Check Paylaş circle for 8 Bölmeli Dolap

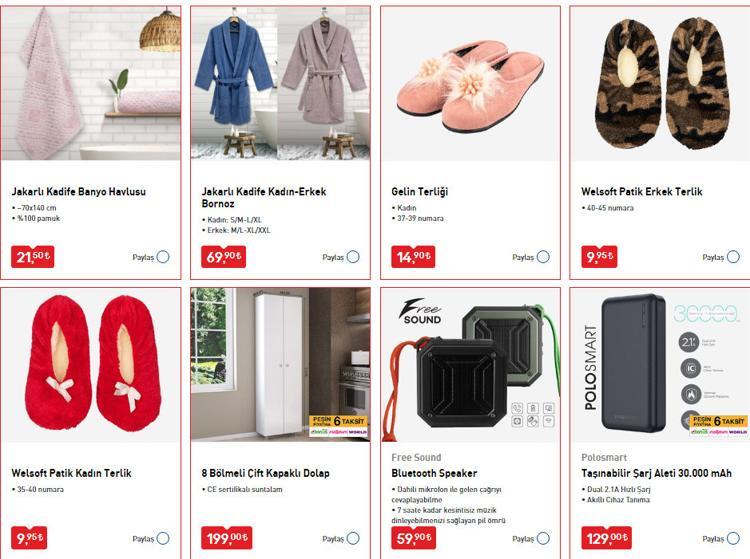(x=353, y=538)
